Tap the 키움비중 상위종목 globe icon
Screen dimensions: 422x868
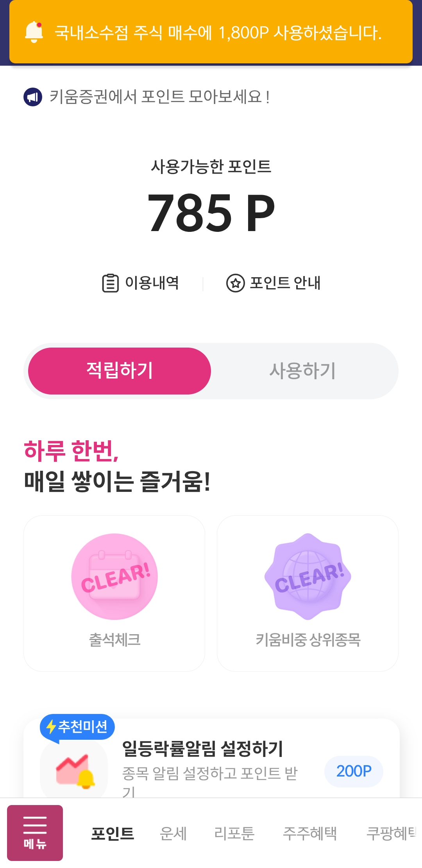(308, 577)
